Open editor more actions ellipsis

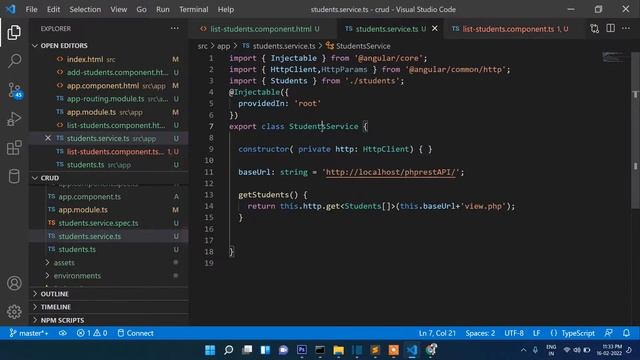click(x=626, y=28)
